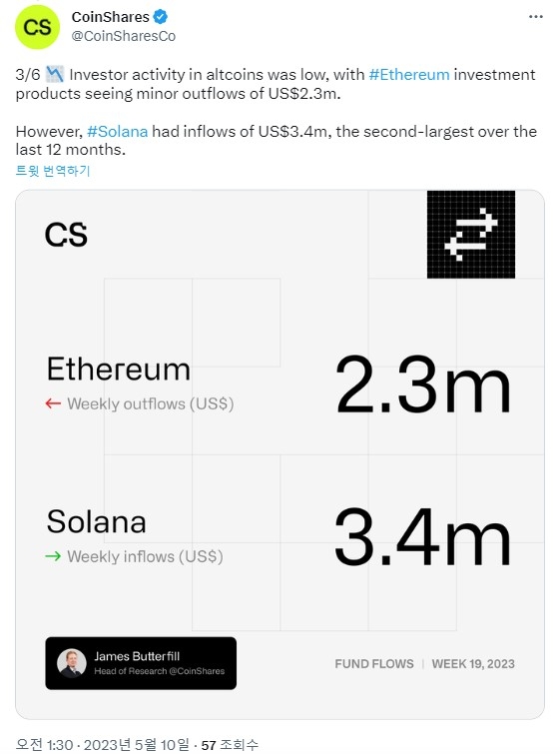Viewport: 560px width, 754px height.
Task: Open the #Solana hashtag link
Action: [x=117, y=131]
